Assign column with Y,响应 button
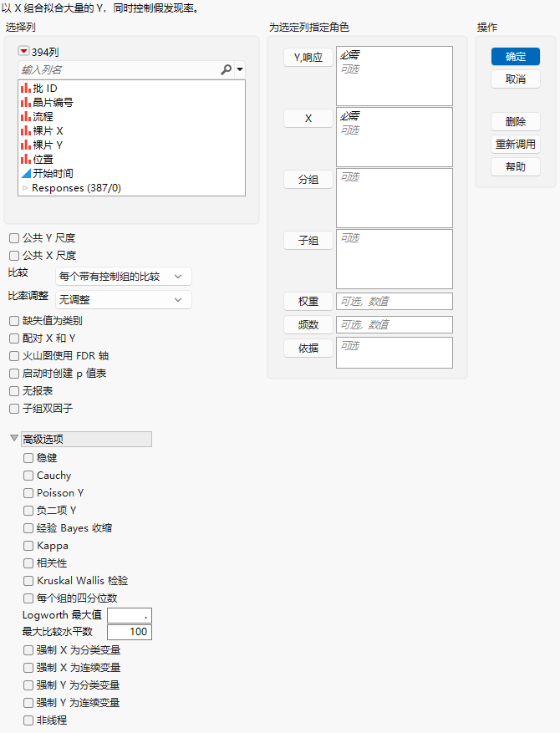 [x=308, y=58]
